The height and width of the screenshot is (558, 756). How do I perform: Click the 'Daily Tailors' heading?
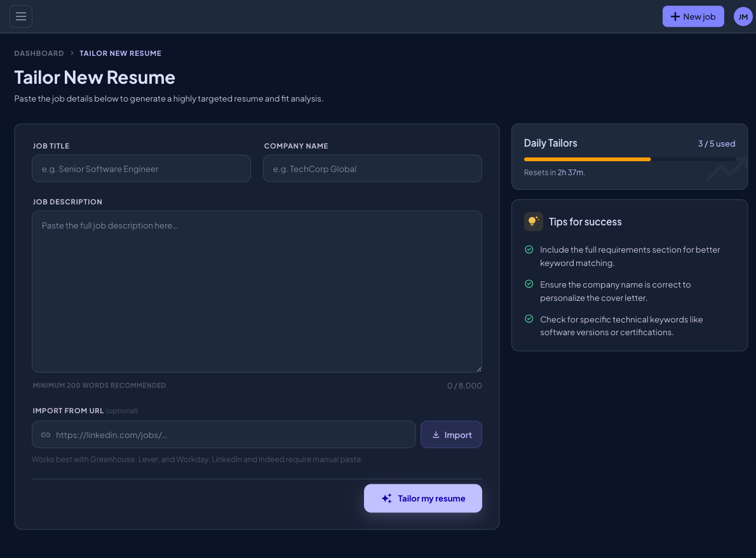(x=551, y=143)
